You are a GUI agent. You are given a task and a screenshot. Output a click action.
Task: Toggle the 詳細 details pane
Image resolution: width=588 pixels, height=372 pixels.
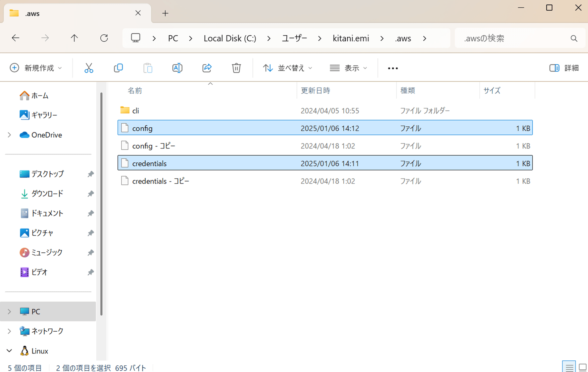pyautogui.click(x=564, y=68)
